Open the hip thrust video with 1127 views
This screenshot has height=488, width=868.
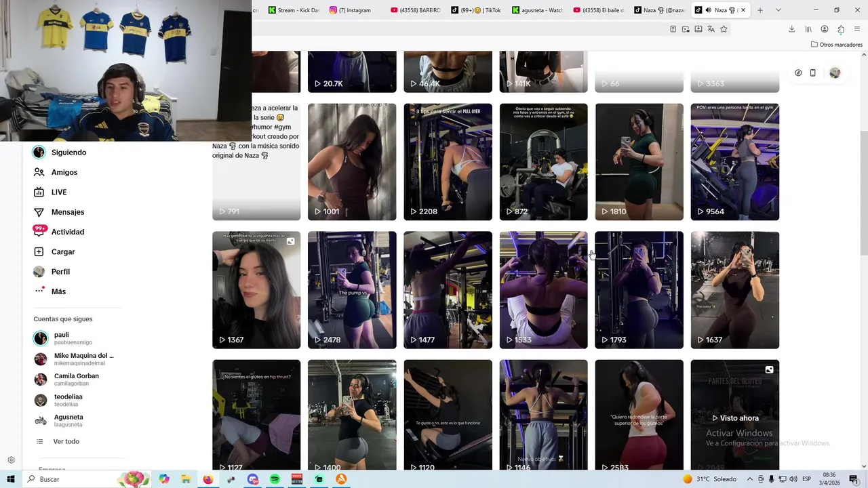pyautogui.click(x=256, y=415)
